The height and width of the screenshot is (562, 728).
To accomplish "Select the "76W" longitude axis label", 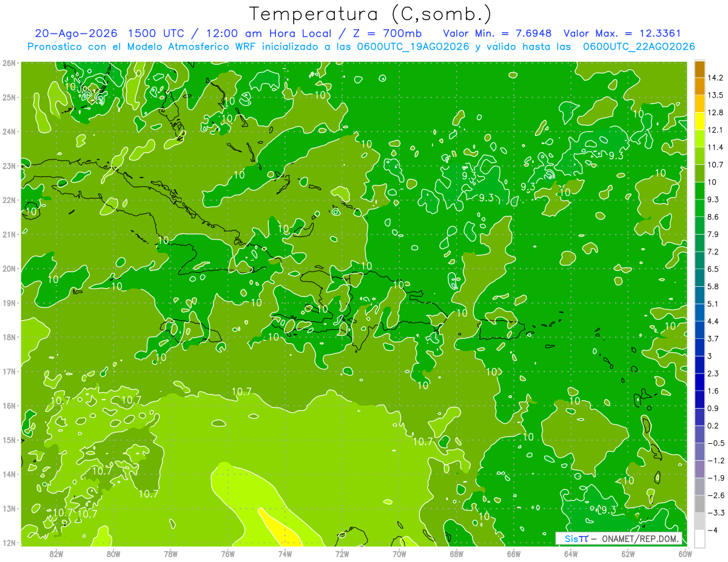I will (228, 554).
